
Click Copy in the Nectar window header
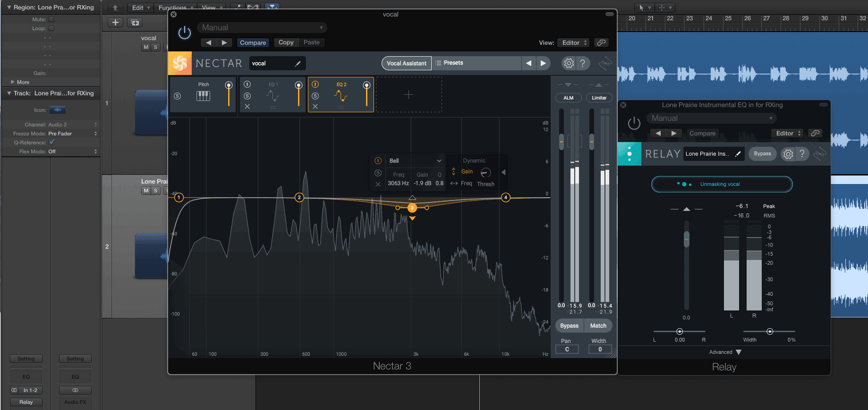286,42
